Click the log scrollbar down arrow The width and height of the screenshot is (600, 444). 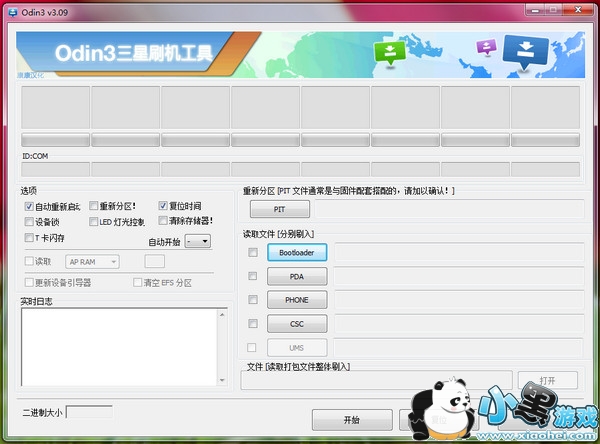click(x=222, y=380)
